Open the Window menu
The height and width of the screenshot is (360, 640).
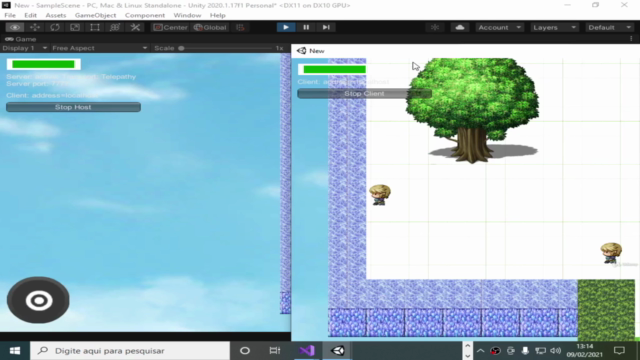(x=187, y=15)
